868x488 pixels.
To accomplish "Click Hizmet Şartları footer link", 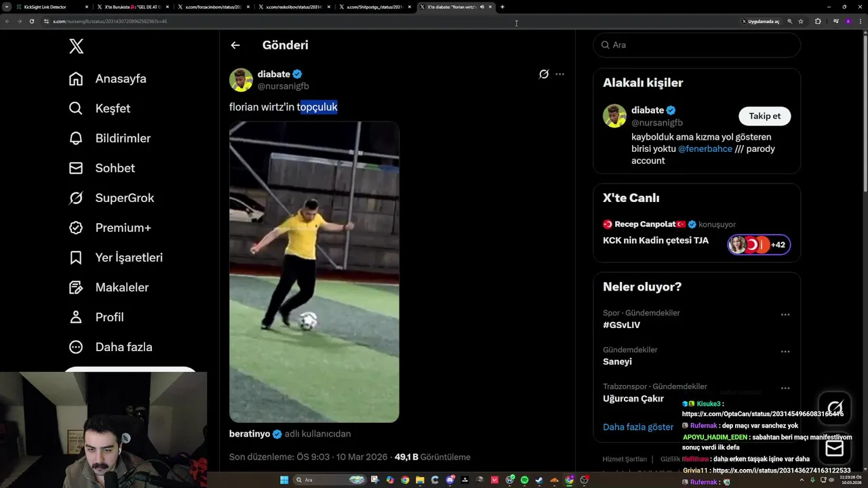I will click(625, 459).
